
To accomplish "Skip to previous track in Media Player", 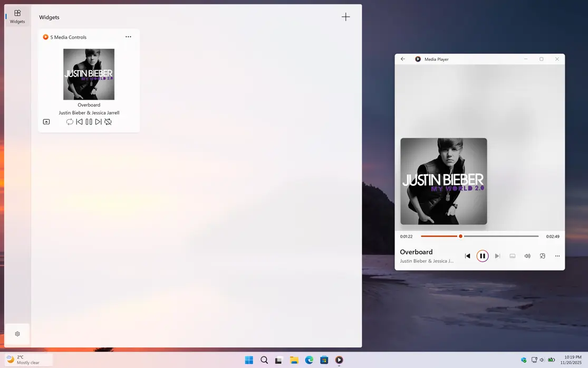I will point(467,256).
